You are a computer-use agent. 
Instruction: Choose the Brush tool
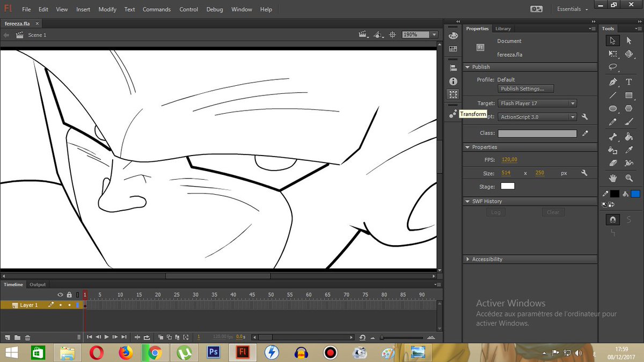629,122
